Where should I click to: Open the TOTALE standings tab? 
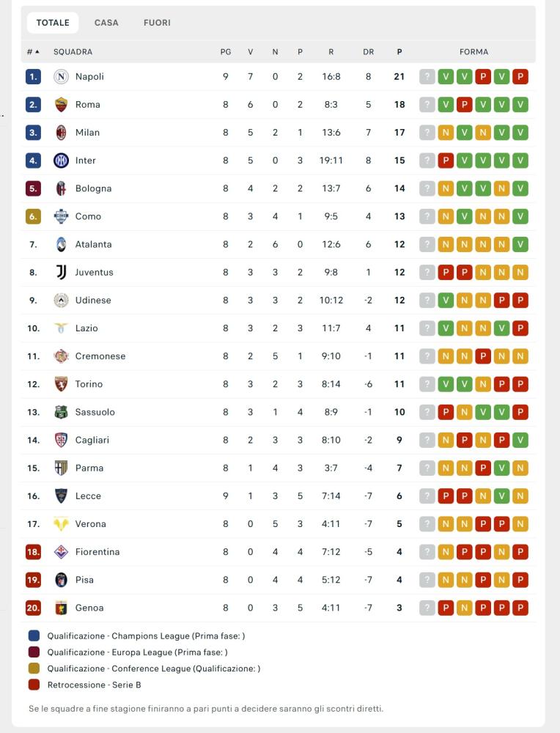click(x=53, y=23)
